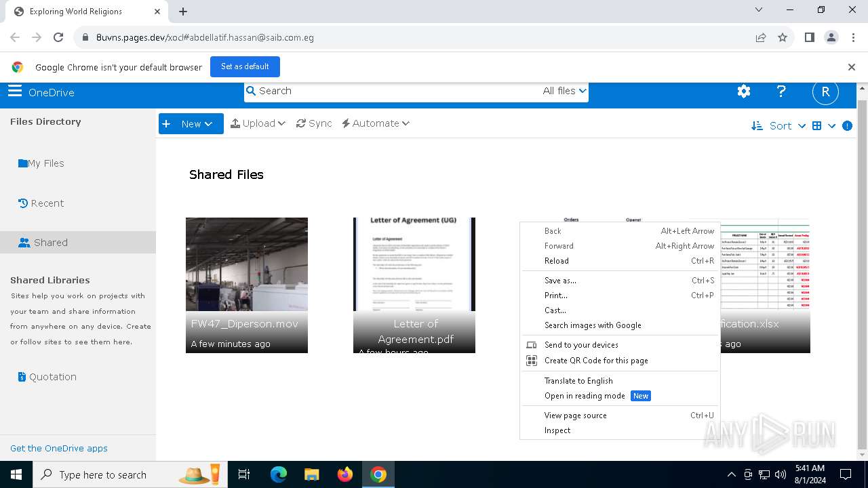The image size is (868, 488).
Task: Launch Firefox from the taskbar
Action: [345, 474]
